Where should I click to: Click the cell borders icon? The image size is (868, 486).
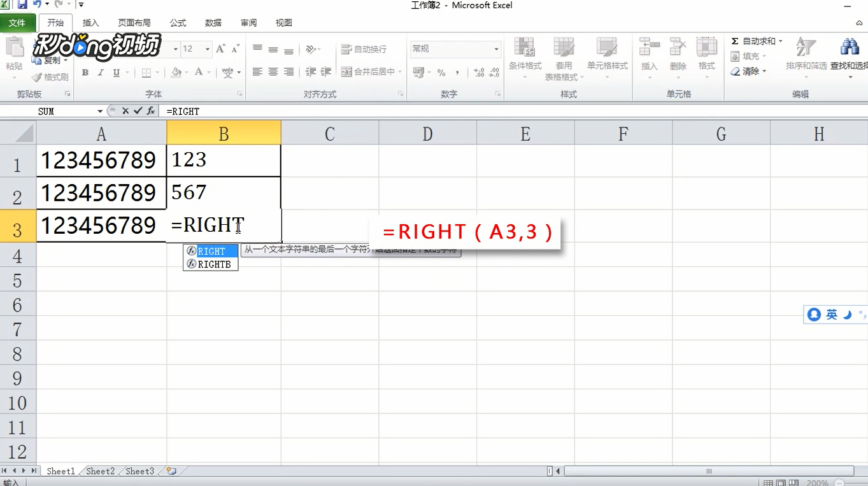point(146,73)
